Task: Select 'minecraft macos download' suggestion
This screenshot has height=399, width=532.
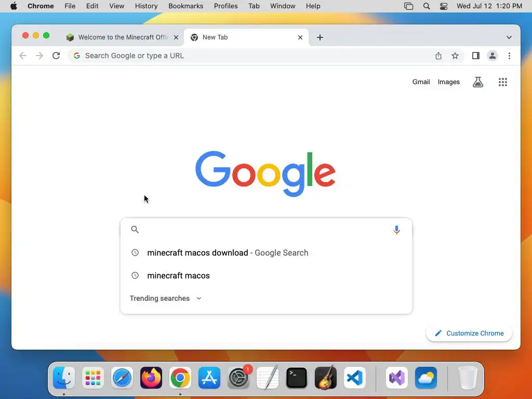Action: click(x=266, y=253)
